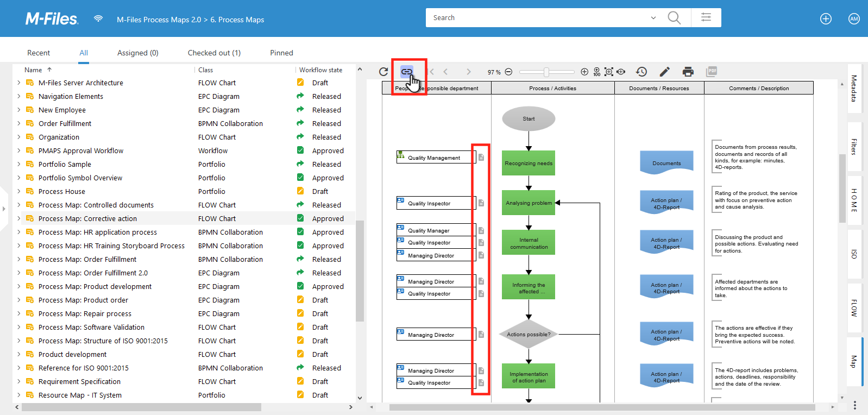Click the zoom out minus icon
Viewport: 868px width, 415px height.
(x=508, y=72)
